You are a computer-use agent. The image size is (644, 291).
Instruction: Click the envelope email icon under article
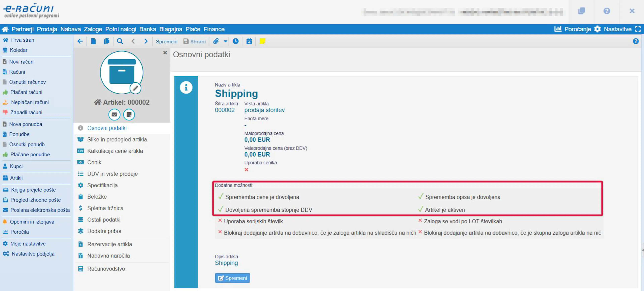pyautogui.click(x=114, y=115)
